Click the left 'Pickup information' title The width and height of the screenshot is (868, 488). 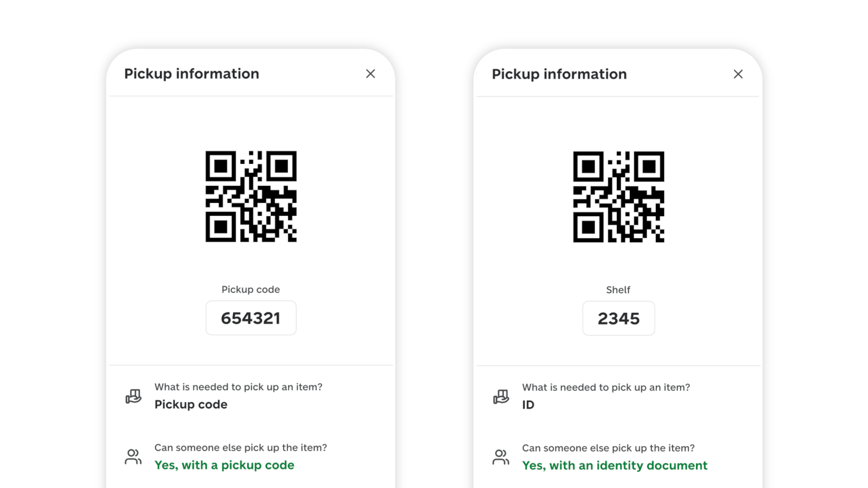[192, 74]
